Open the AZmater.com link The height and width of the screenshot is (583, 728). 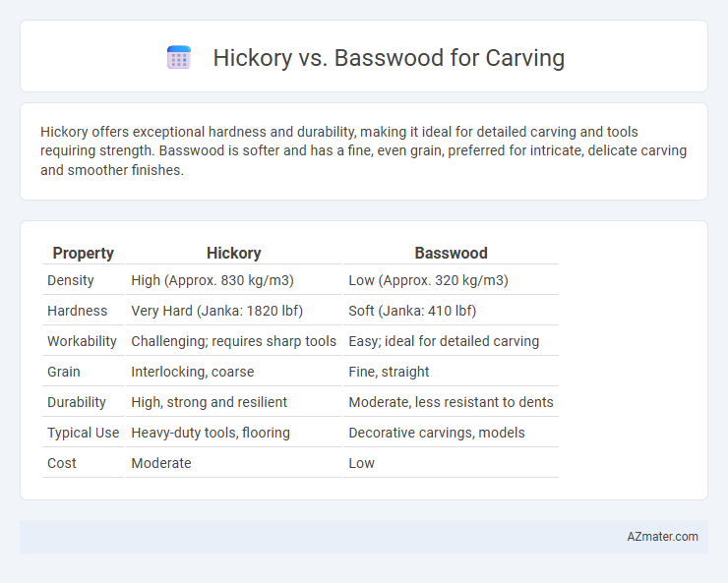(x=662, y=537)
